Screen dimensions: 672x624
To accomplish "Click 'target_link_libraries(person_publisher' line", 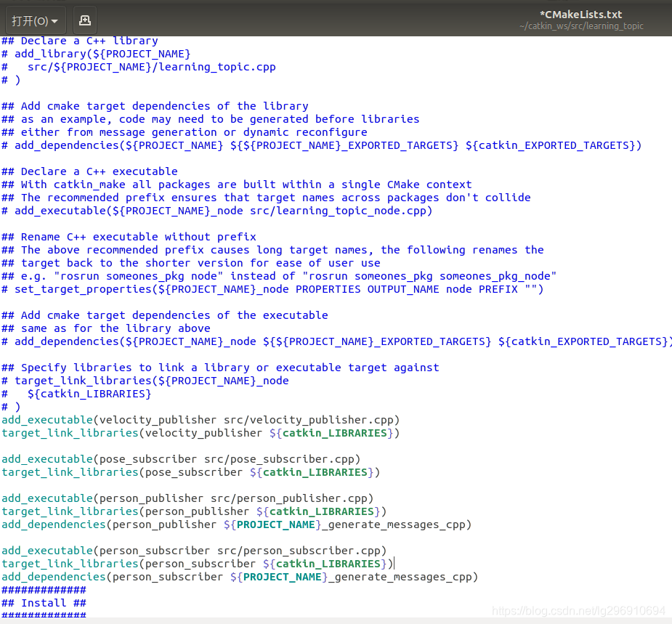I will click(x=194, y=511).
